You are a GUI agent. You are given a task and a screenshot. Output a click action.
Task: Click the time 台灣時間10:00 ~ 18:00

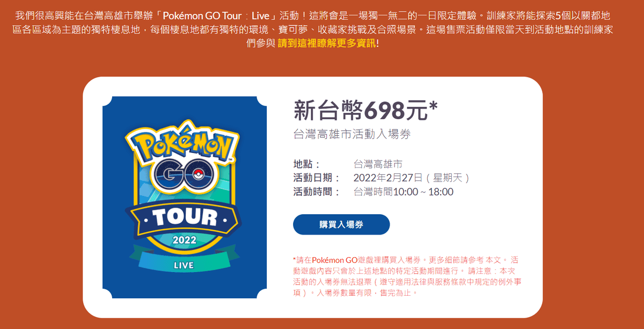pyautogui.click(x=404, y=192)
